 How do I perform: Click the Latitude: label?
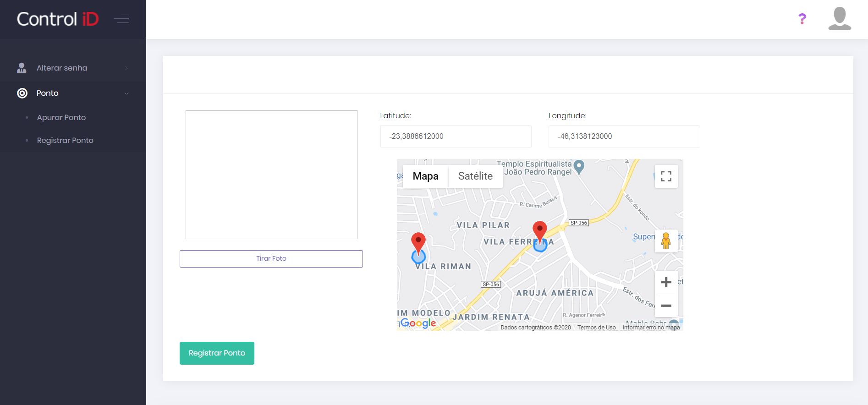[x=396, y=115]
